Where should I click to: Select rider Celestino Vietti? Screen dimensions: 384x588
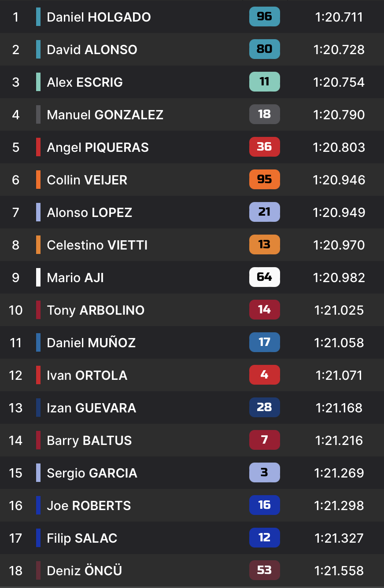pos(97,245)
